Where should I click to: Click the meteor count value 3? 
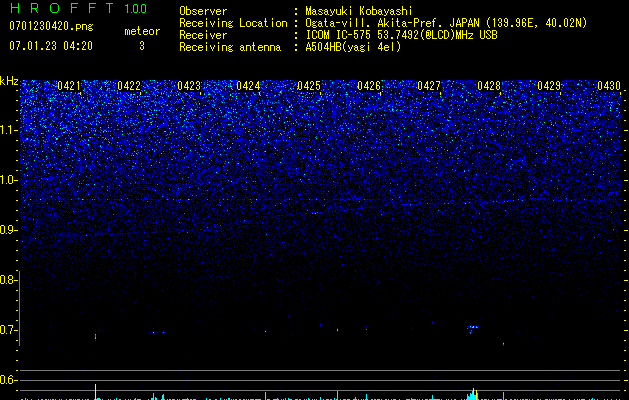click(x=142, y=46)
